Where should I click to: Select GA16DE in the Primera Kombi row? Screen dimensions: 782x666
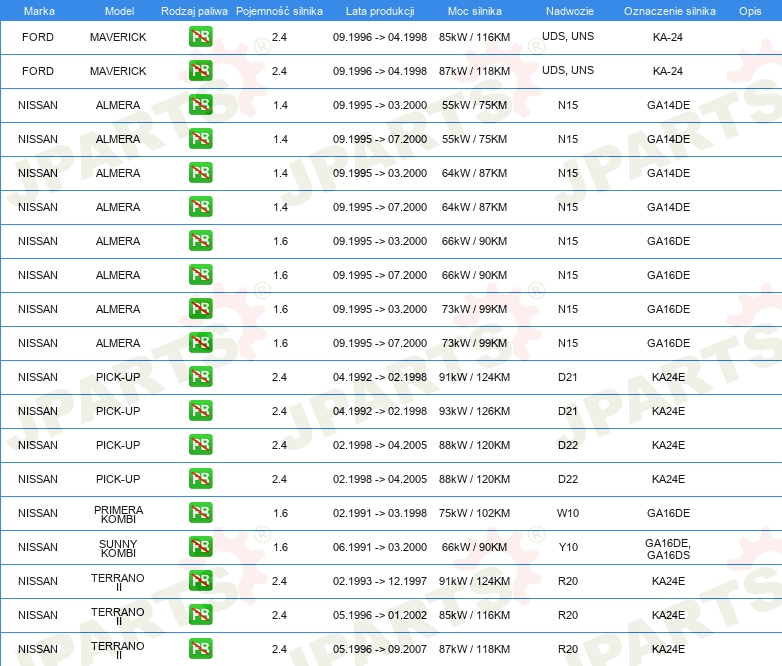point(668,513)
